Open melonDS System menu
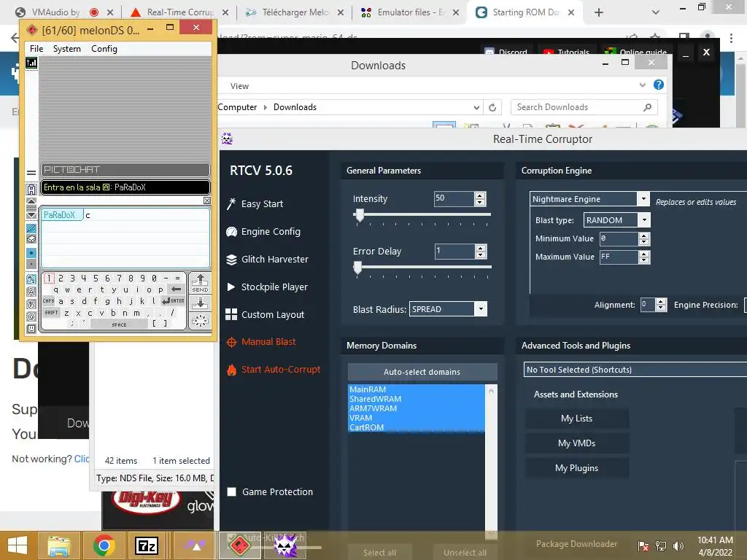 [66, 49]
